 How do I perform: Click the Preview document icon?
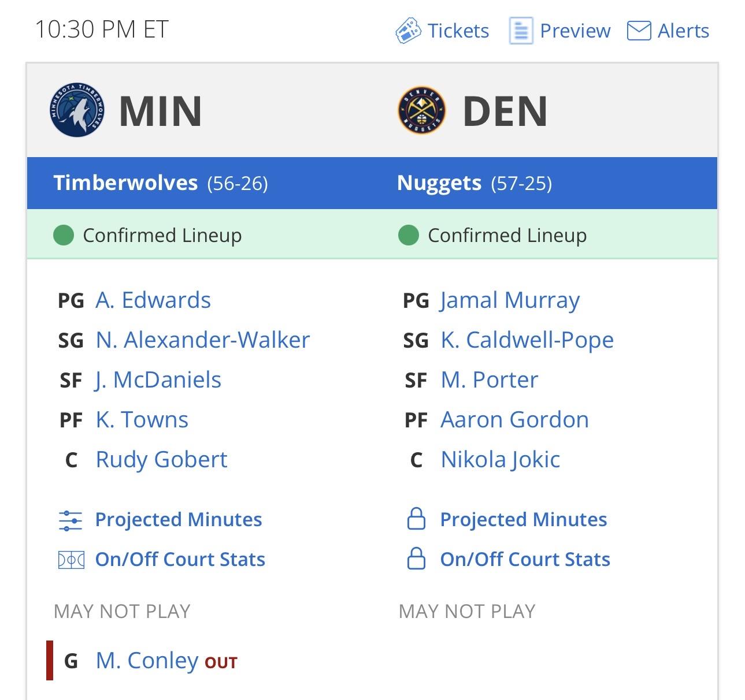(x=521, y=31)
